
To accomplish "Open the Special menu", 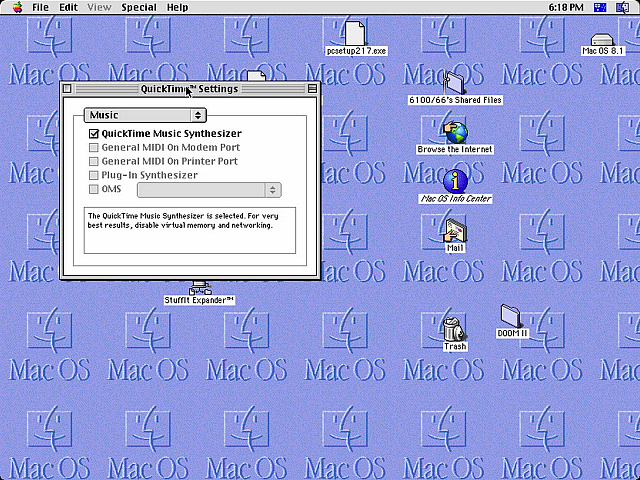I will (139, 7).
